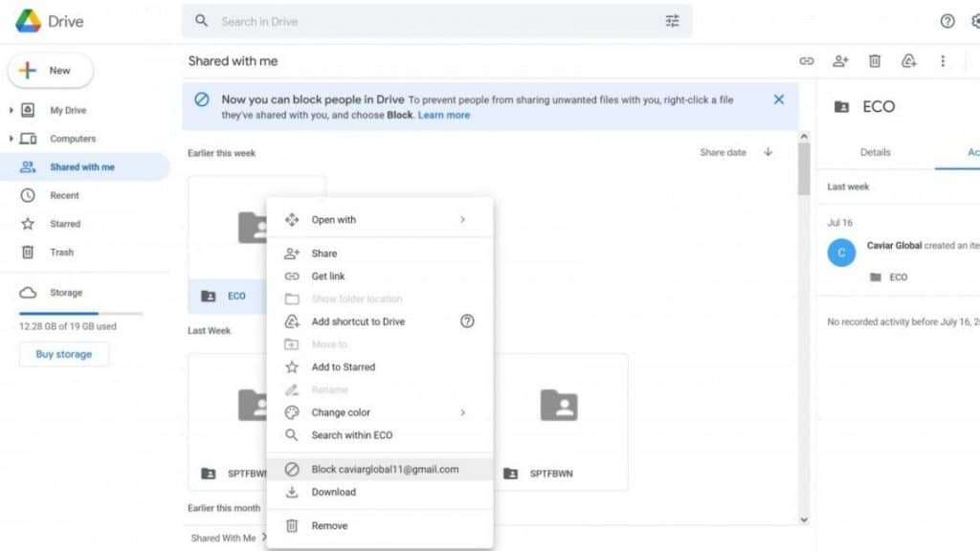Click the sort direction arrow

pos(768,152)
